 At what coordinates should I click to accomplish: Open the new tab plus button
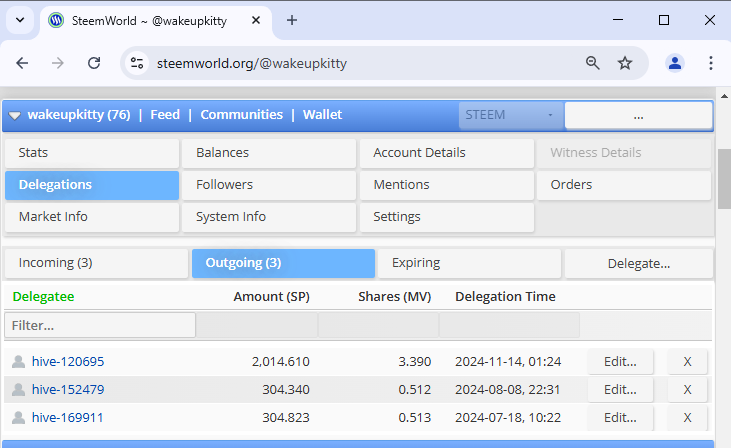click(x=292, y=21)
